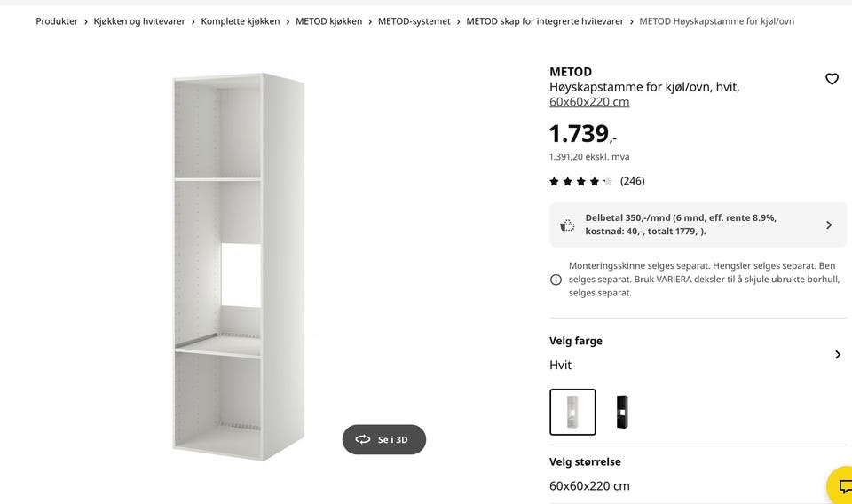This screenshot has width=852, height=504.
Task: Click the 3D rotate arrows icon
Action: [x=363, y=439]
